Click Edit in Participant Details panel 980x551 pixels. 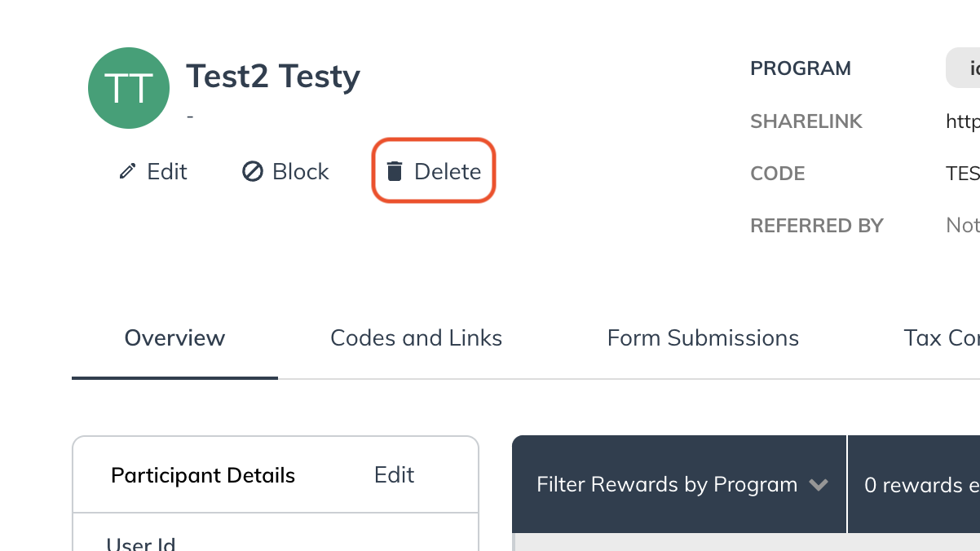394,474
